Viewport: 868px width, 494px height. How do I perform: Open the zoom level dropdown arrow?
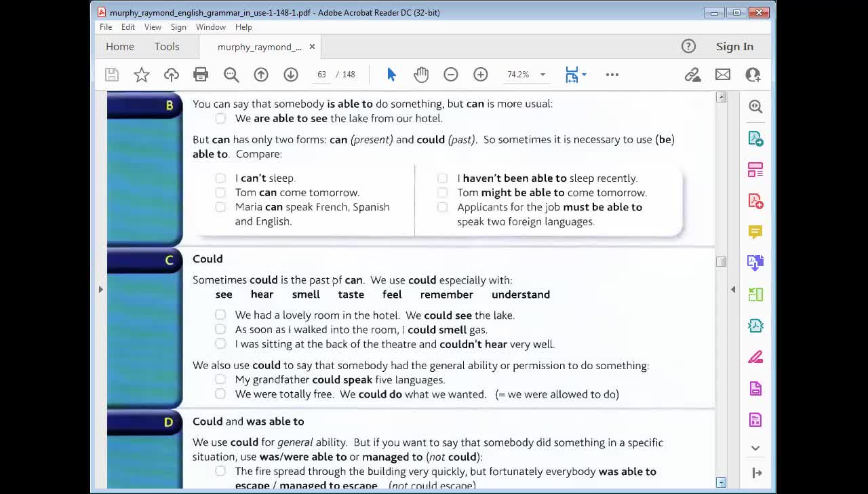tap(542, 75)
